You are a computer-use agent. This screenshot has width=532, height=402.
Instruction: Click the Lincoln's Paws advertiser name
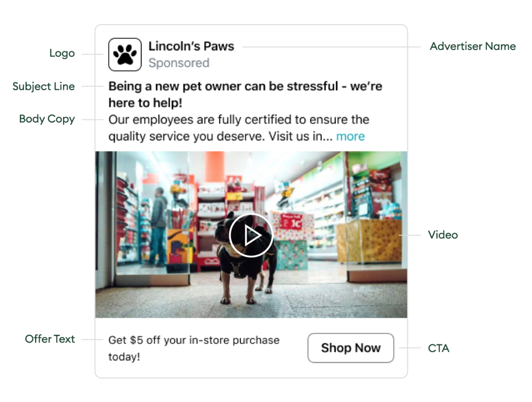tap(191, 46)
